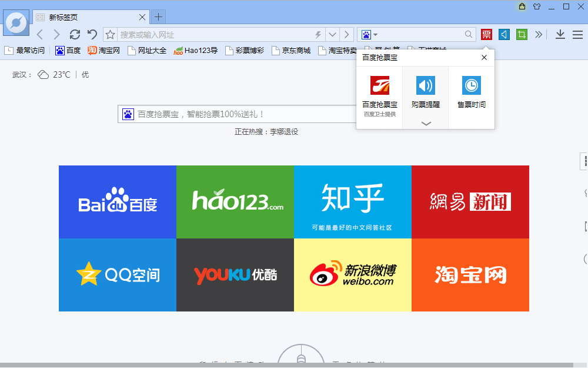Click the undo close tab icon
The height and width of the screenshot is (368, 588).
click(92, 35)
